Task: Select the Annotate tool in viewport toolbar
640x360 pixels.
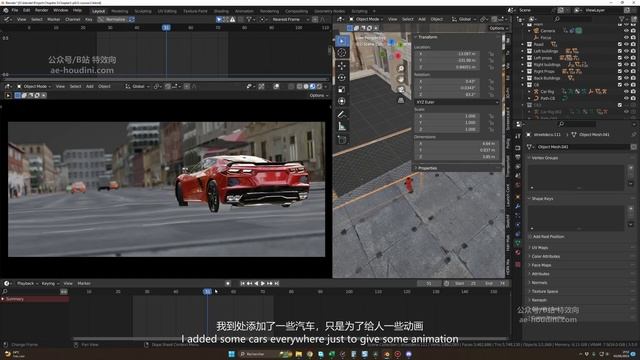Action: point(342,115)
